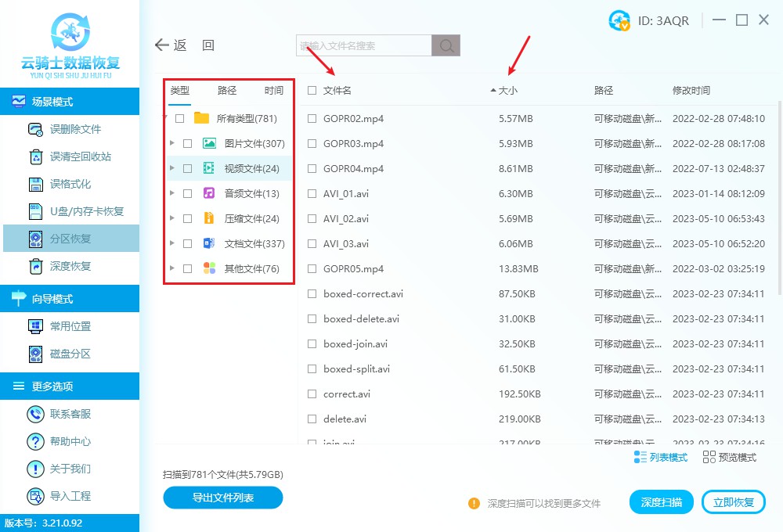783x532 pixels.
Task: Select the 误删除文件 recovery mode icon
Action: coord(35,130)
